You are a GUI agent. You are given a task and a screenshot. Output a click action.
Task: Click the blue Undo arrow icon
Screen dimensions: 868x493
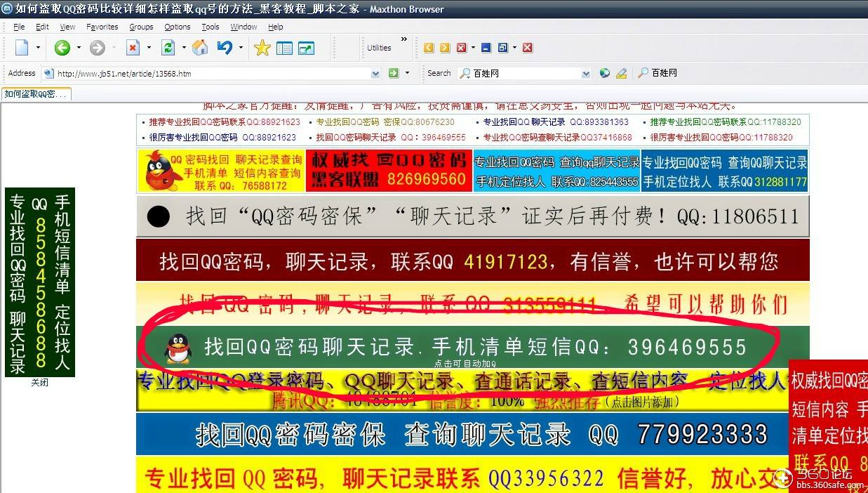pyautogui.click(x=225, y=48)
